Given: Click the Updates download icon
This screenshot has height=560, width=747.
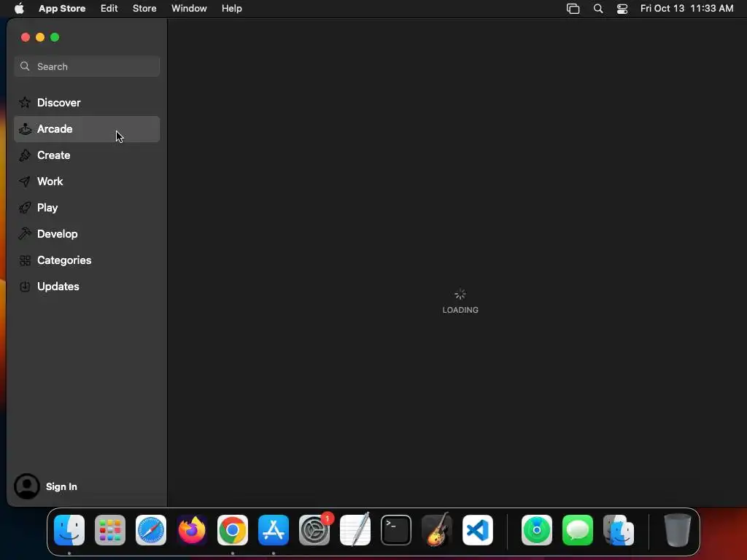Looking at the screenshot, I should coord(25,287).
